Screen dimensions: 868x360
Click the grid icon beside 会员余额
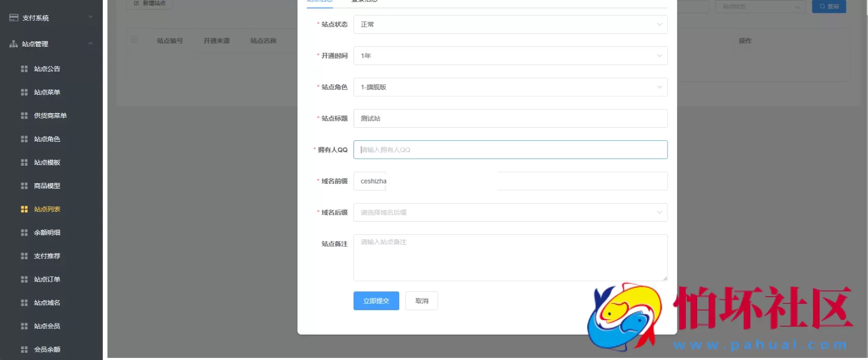24,349
